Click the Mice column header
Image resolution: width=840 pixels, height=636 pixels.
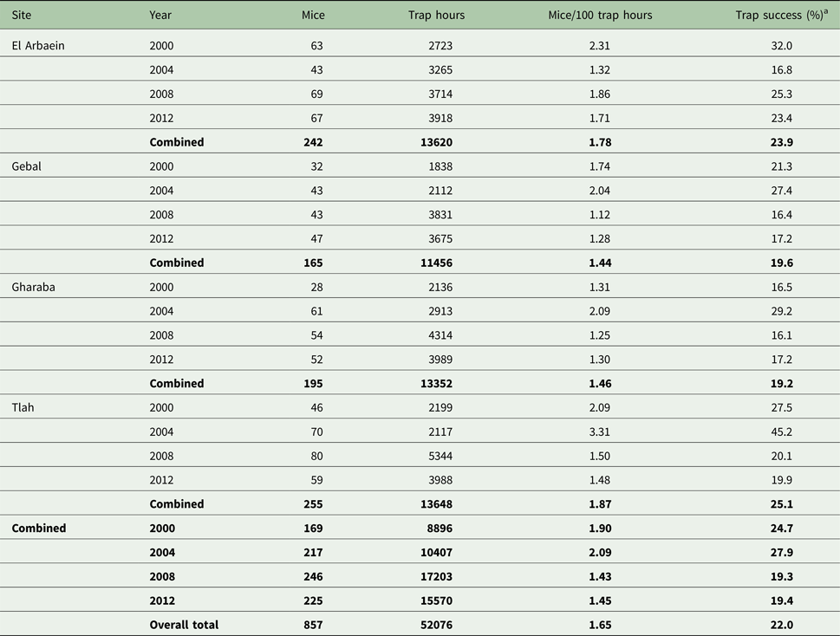(x=309, y=16)
